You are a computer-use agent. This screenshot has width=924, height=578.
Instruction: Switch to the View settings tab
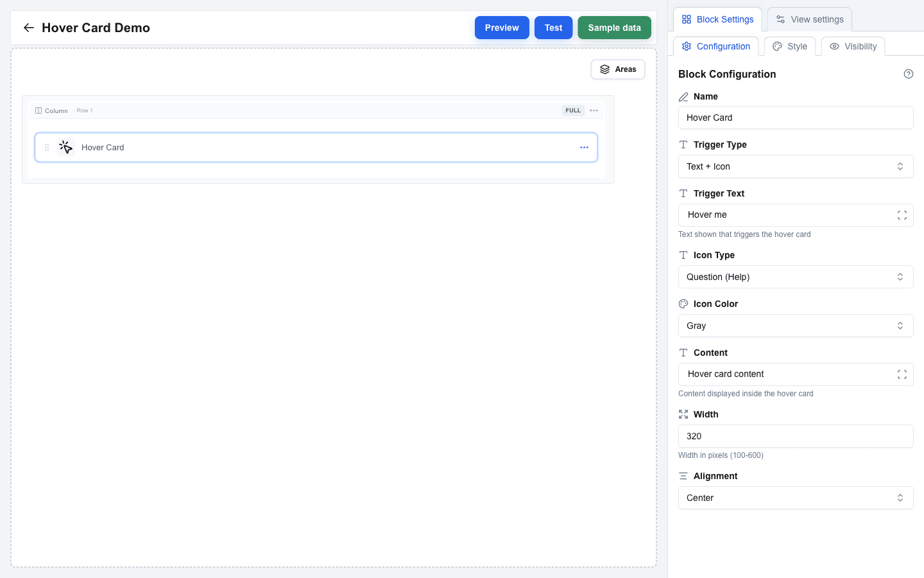[810, 19]
